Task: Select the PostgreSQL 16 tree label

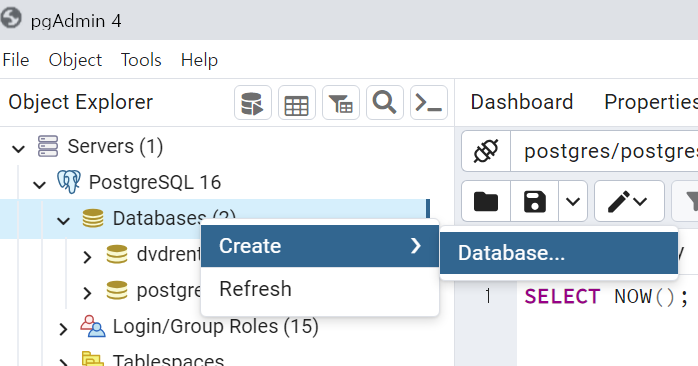Action: (155, 182)
